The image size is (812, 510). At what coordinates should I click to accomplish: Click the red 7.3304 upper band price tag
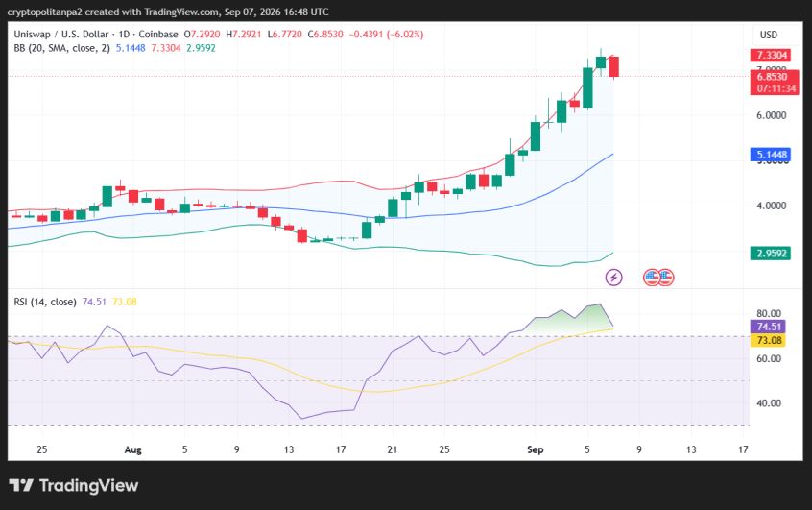tap(771, 55)
